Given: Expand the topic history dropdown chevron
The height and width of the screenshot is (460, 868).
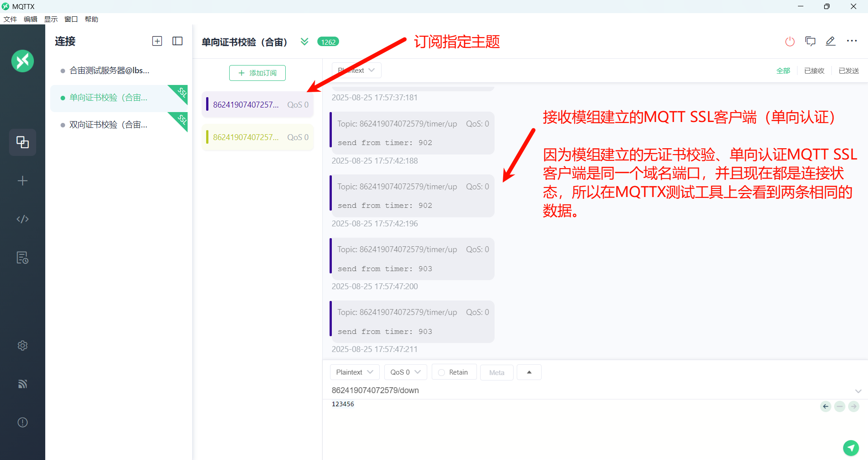Looking at the screenshot, I should point(858,391).
